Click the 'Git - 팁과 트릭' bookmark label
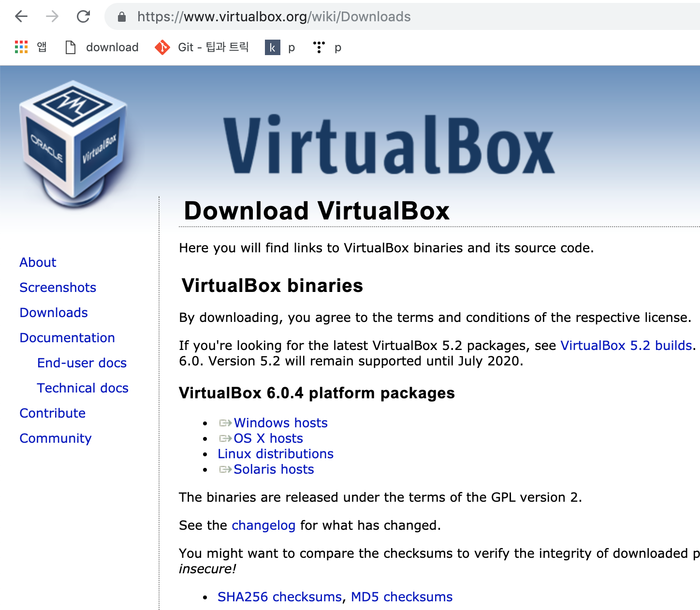The height and width of the screenshot is (610, 700). pos(213,47)
